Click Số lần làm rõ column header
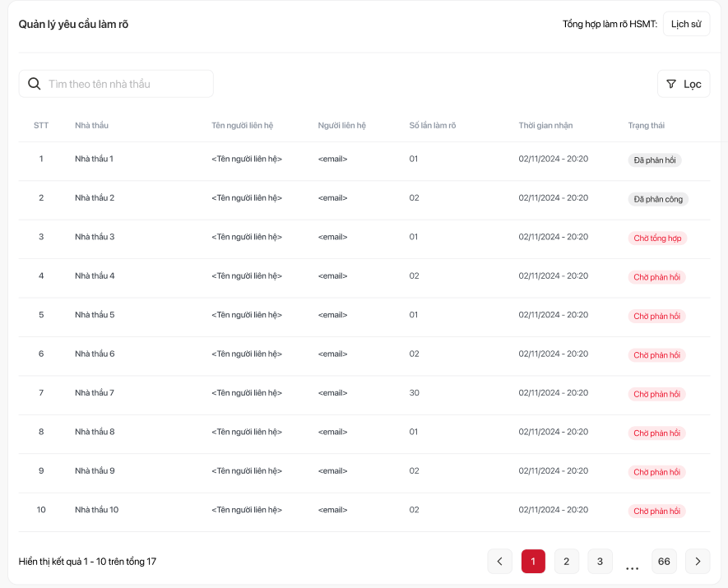Viewport: 728px width, 588px height. [x=433, y=125]
